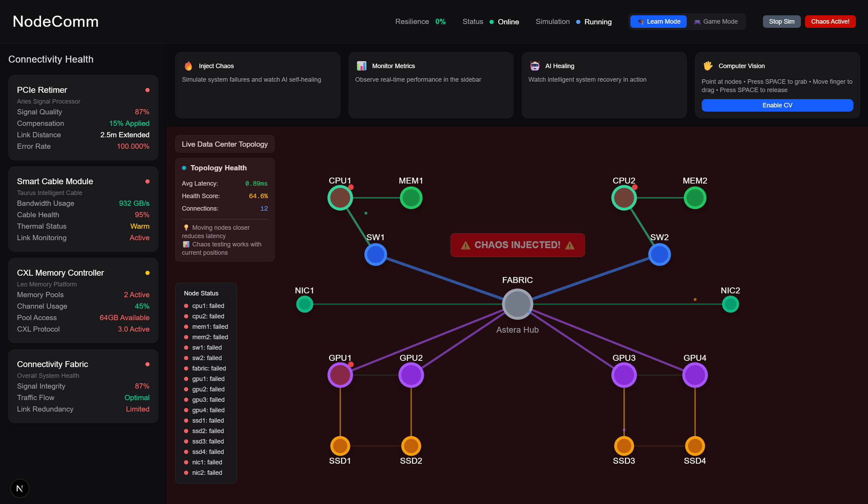The image size is (868, 504).
Task: Click the SSD4 storage node
Action: click(x=694, y=446)
